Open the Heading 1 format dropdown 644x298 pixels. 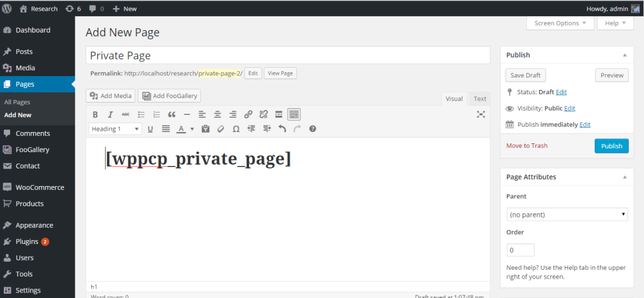point(116,129)
